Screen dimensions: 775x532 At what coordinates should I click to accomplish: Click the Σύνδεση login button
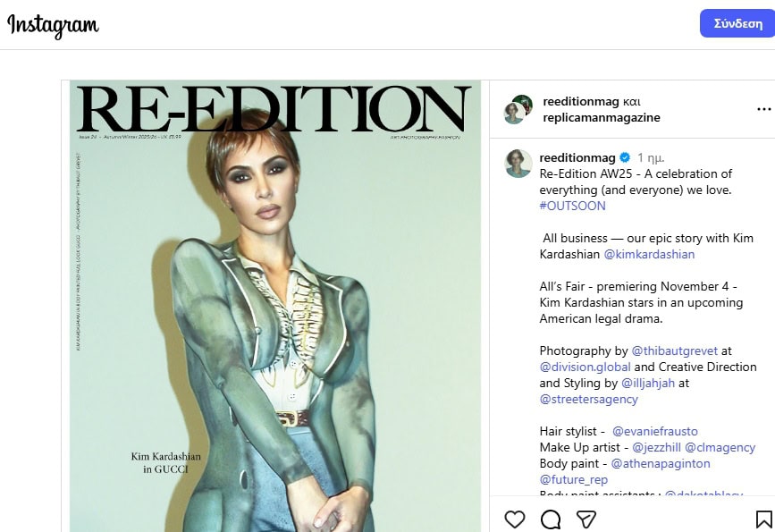pyautogui.click(x=737, y=23)
